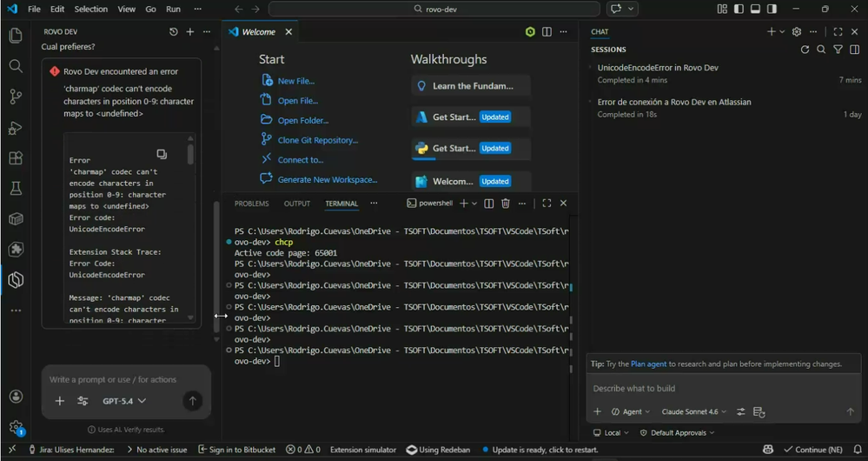This screenshot has width=868, height=461.
Task: Open the Selection menu
Action: click(90, 9)
